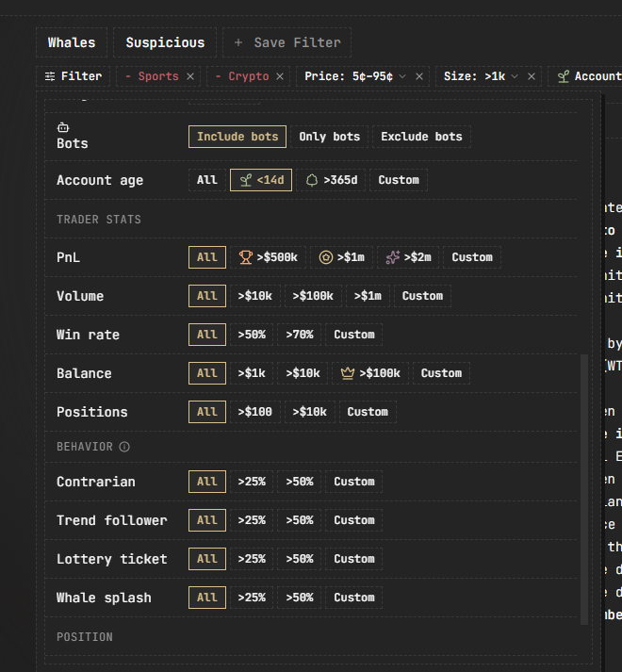Select the PnL >$500k option
This screenshot has height=672, width=622.
click(x=269, y=257)
